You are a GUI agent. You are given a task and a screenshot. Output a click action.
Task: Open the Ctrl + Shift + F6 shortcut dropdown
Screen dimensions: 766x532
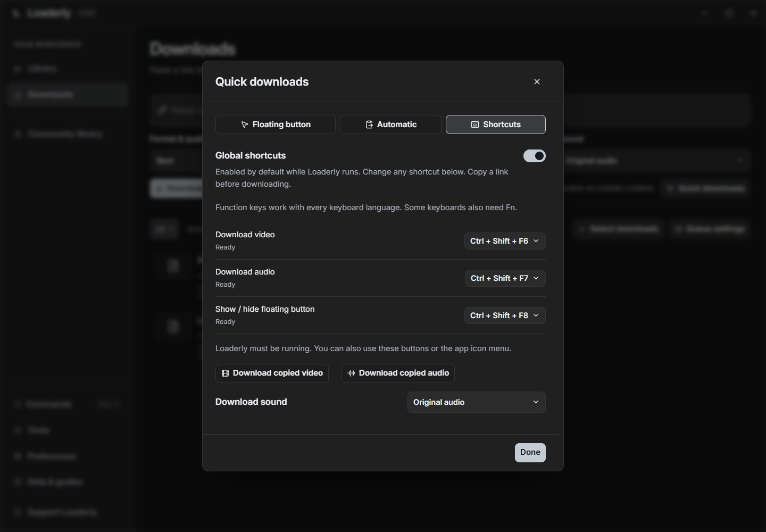(x=505, y=241)
